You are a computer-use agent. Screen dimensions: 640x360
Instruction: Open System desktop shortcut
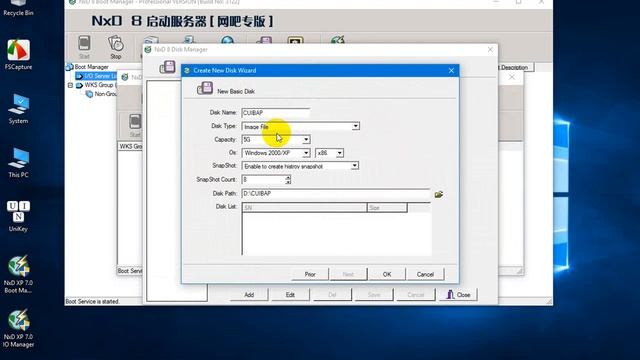coord(18,109)
